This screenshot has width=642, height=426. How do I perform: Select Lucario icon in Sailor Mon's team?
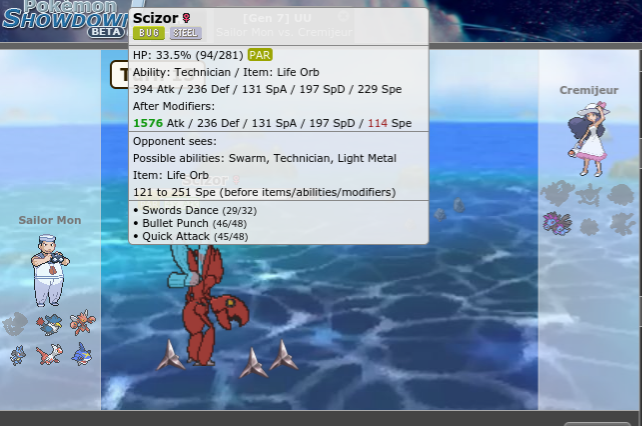[x=17, y=355]
